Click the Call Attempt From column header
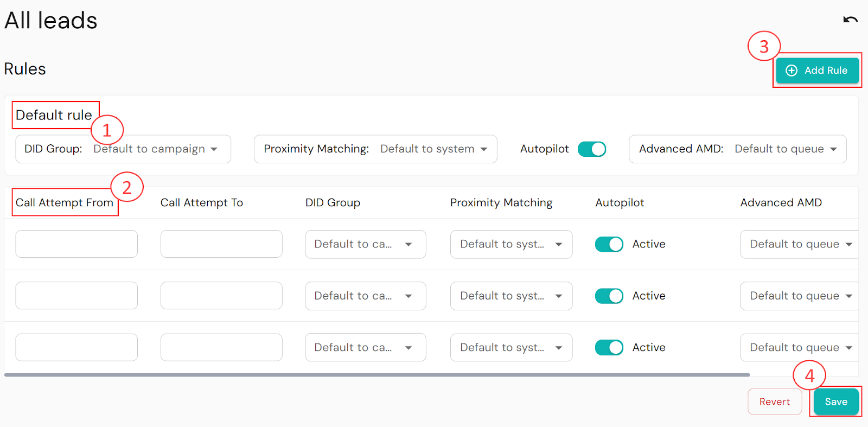Screen dimensions: 868x427 [x=65, y=203]
